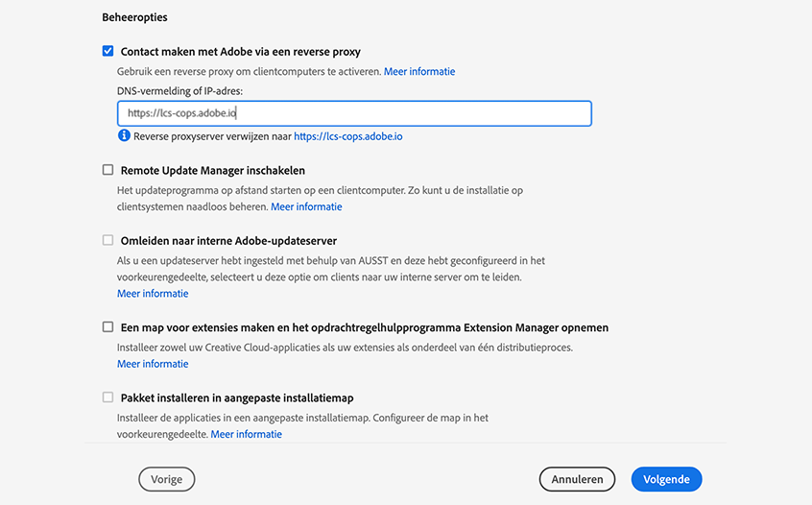The width and height of the screenshot is (812, 505).
Task: Enable Remote Update Manager inschakelen checkbox
Action: pyautogui.click(x=108, y=170)
